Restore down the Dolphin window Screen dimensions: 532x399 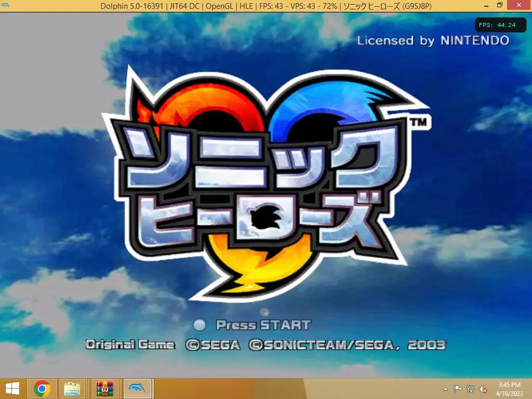[499, 5]
